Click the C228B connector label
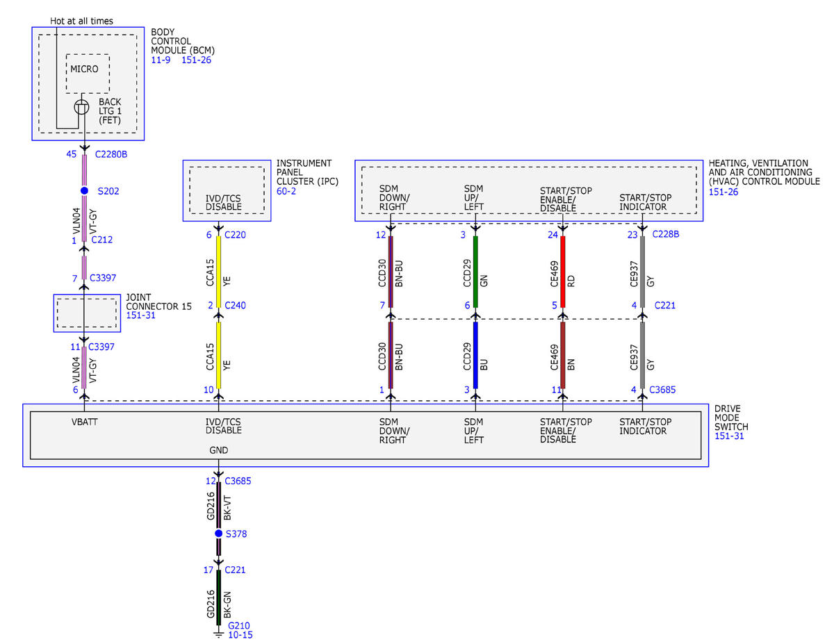 point(666,235)
